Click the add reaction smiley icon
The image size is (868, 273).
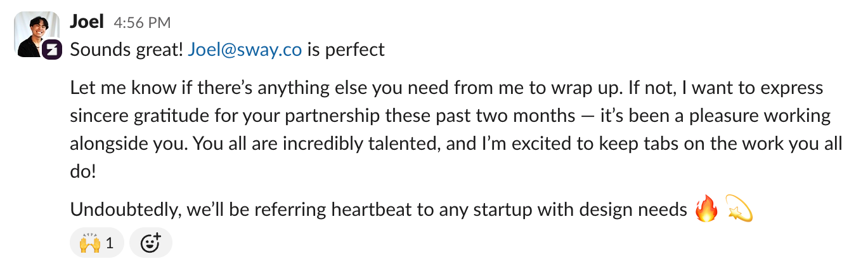151,243
